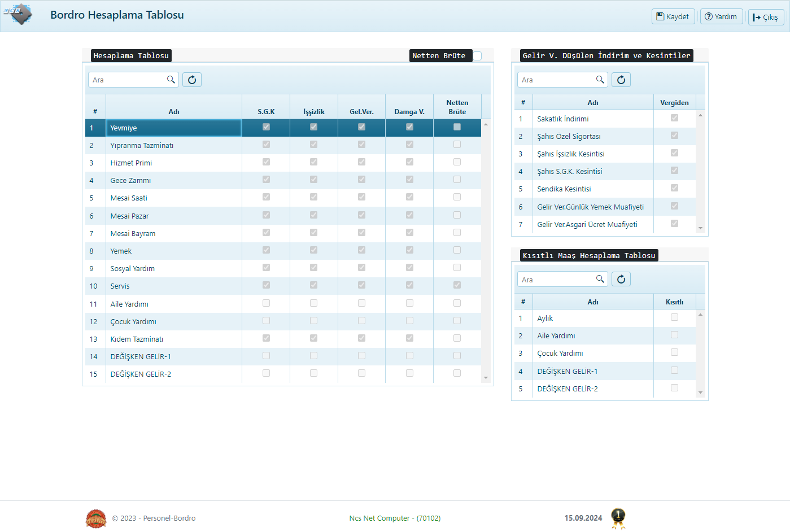Image resolution: width=790 pixels, height=532 pixels.
Task: Click the Personel-Bordro footer text
Action: [x=169, y=518]
